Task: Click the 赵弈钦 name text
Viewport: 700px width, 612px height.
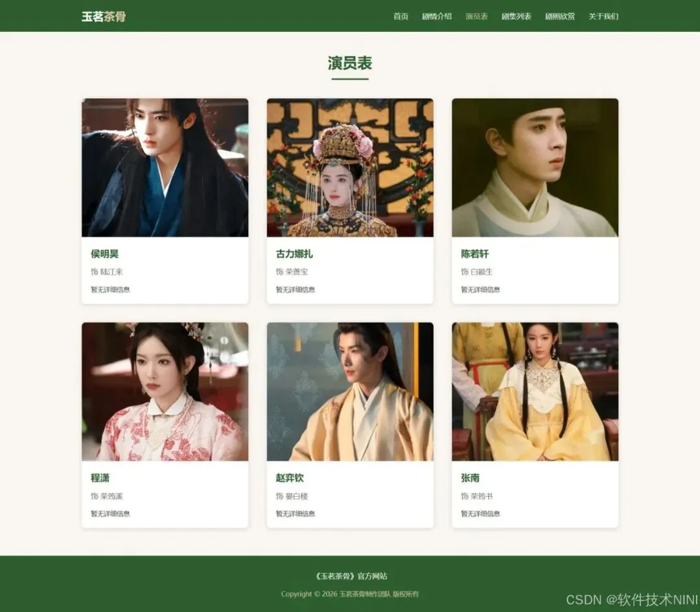Action: click(x=289, y=478)
